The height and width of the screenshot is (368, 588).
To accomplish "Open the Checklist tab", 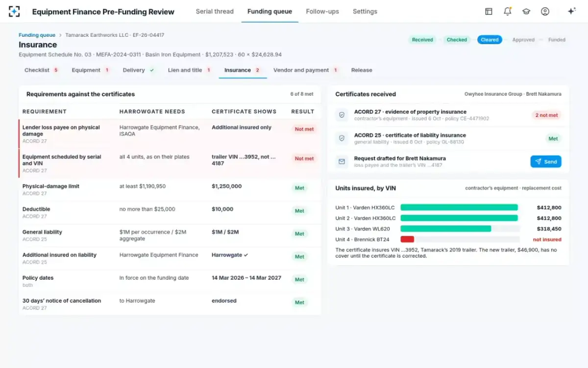I will tap(42, 70).
